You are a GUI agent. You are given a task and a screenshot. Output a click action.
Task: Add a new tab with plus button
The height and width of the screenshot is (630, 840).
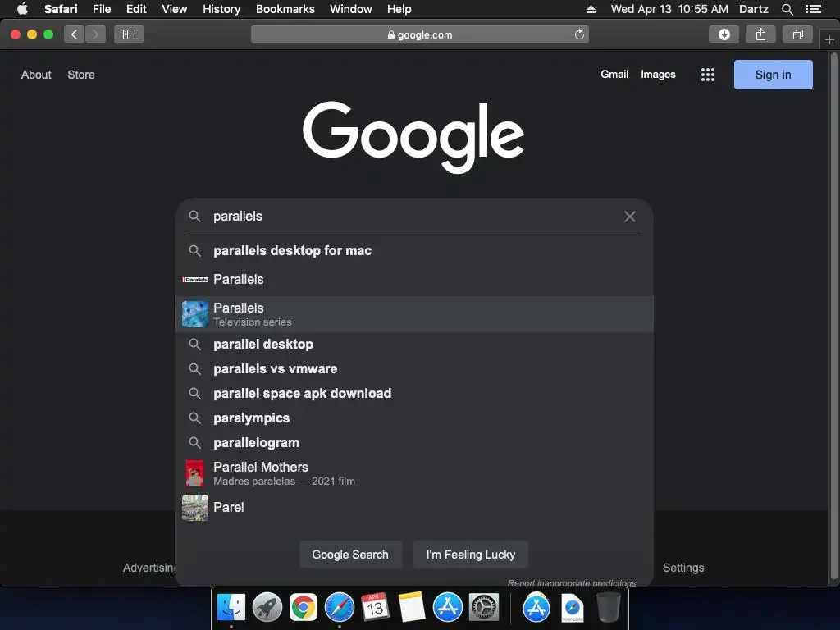pos(829,39)
